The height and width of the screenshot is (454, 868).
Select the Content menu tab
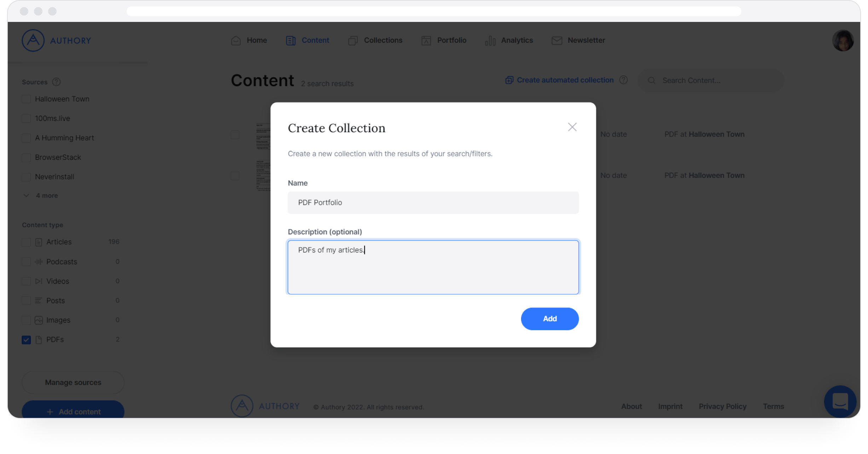pyautogui.click(x=315, y=40)
